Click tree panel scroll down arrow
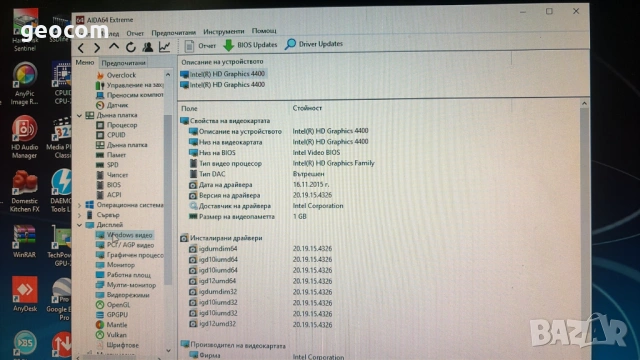This screenshot has height=360, width=640. (168, 351)
